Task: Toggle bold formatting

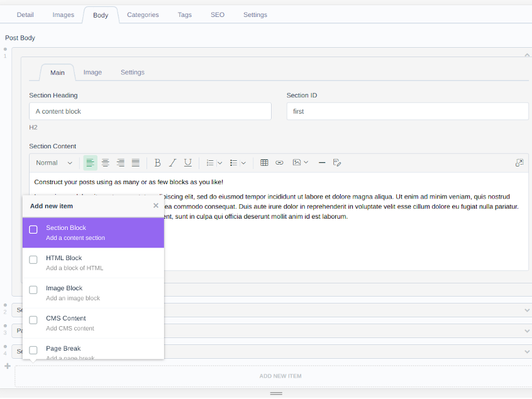Action: click(157, 163)
